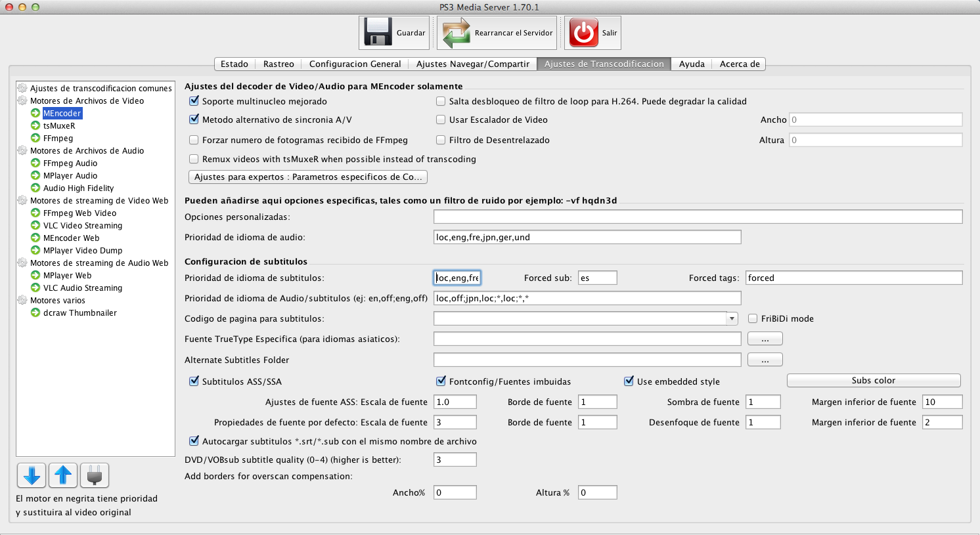The width and height of the screenshot is (980, 535).
Task: Open Ajustes Navegar/Compartir tab
Action: pyautogui.click(x=473, y=64)
